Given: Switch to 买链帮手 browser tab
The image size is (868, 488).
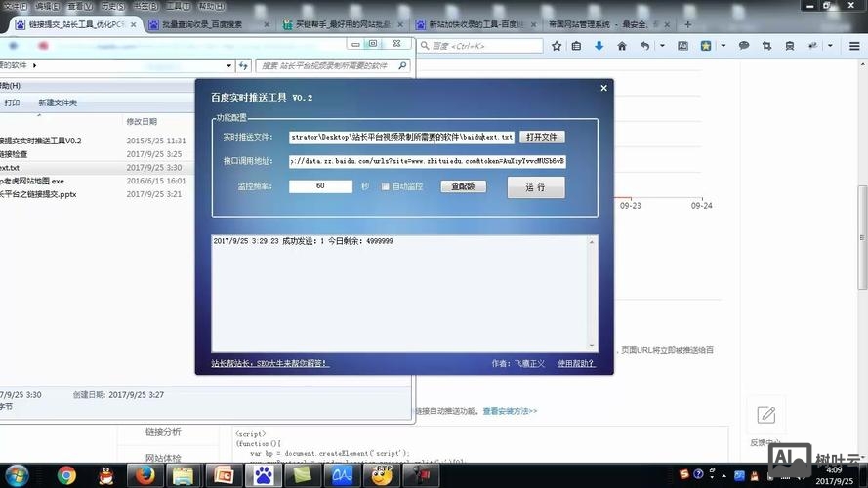Looking at the screenshot, I should coord(342,25).
